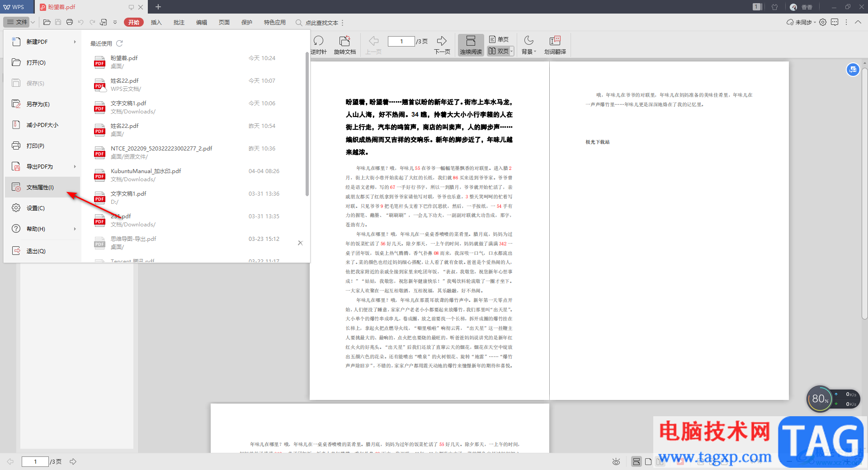Open the 未同步 cloud sync dropdown
The width and height of the screenshot is (868, 470).
[801, 22]
